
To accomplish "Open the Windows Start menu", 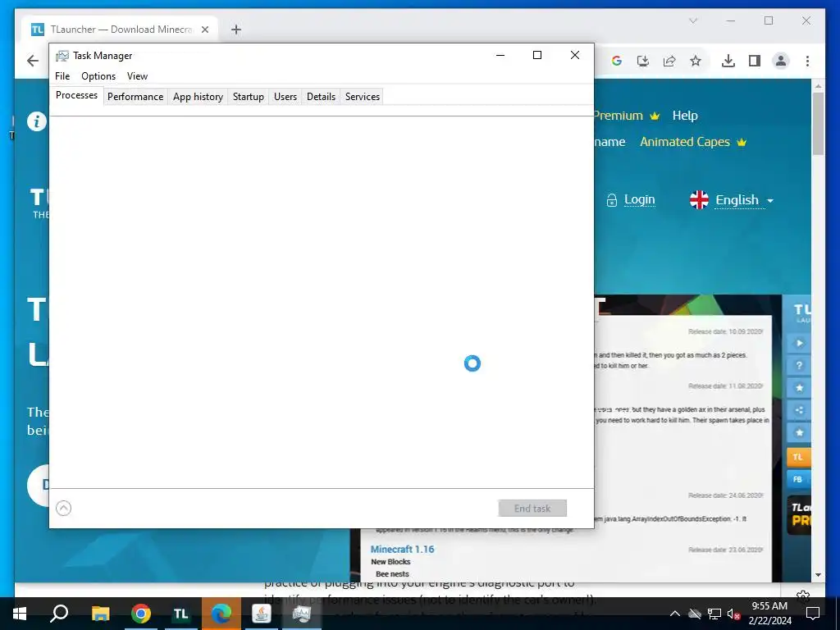I will 20,614.
